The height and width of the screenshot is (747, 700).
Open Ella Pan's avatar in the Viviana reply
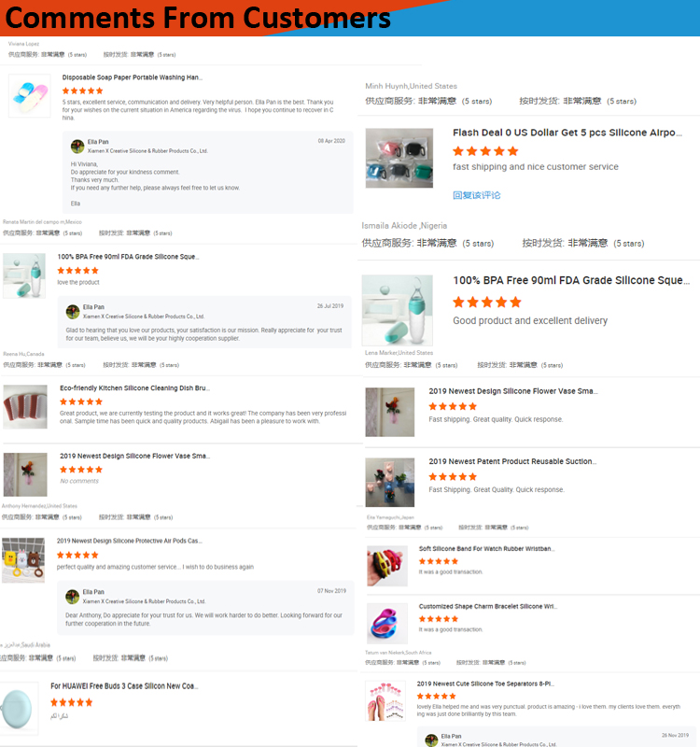click(77, 147)
